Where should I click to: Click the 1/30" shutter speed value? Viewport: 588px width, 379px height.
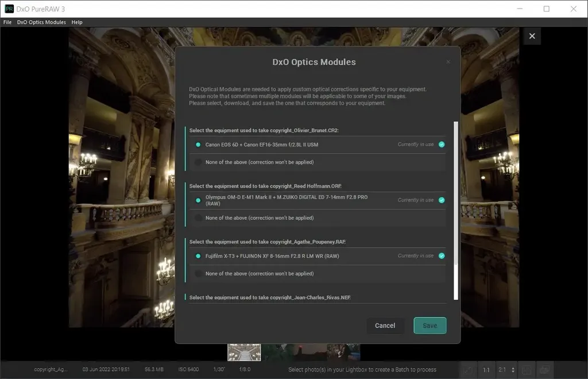219,370
